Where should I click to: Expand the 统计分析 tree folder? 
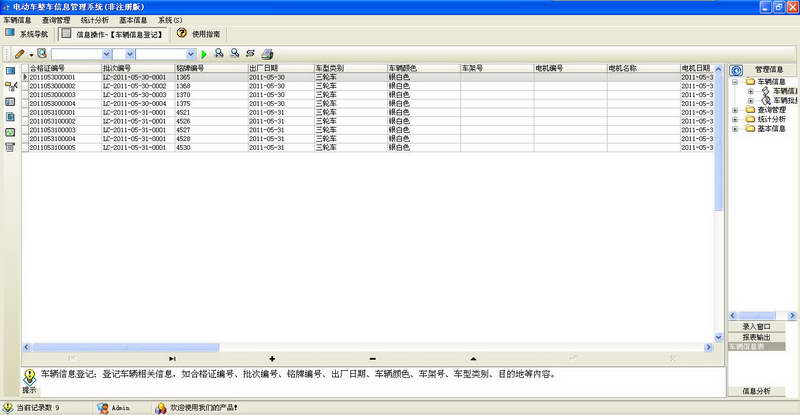click(735, 119)
